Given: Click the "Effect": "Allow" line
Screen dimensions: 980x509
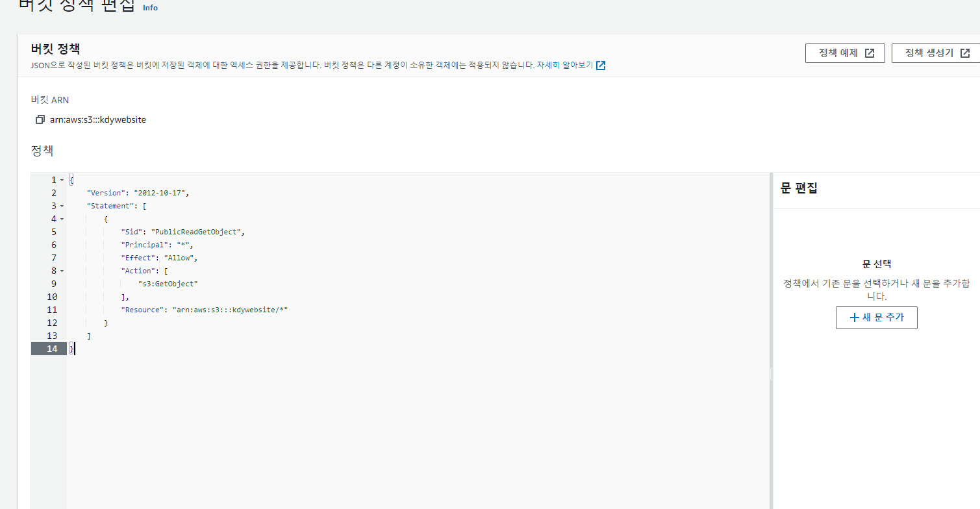Looking at the screenshot, I should click(159, 258).
